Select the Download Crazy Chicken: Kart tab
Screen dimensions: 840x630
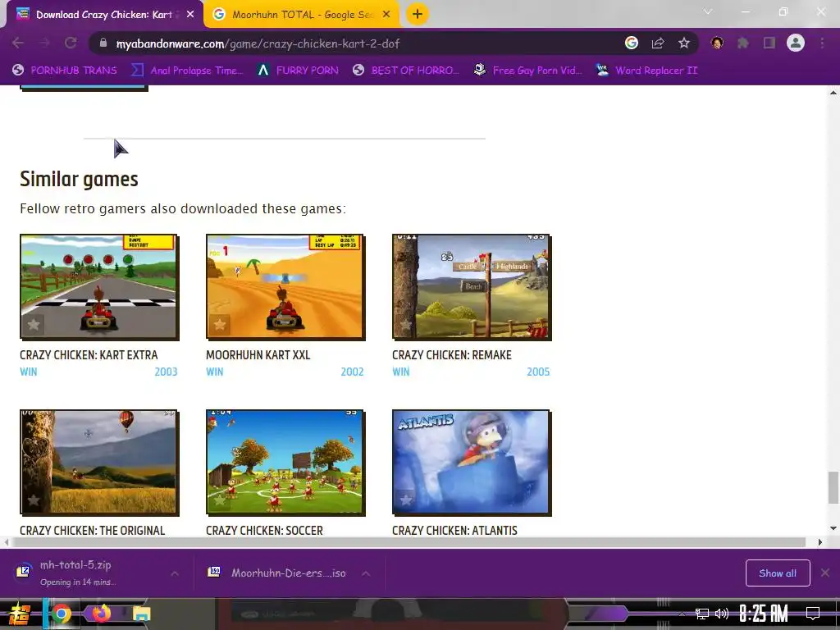104,15
